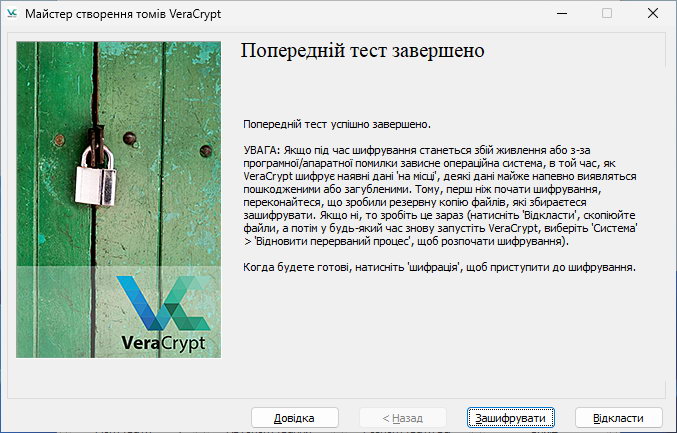The height and width of the screenshot is (433, 677).
Task: Click the heading 'Попередній тест завершено'
Action: (x=363, y=50)
